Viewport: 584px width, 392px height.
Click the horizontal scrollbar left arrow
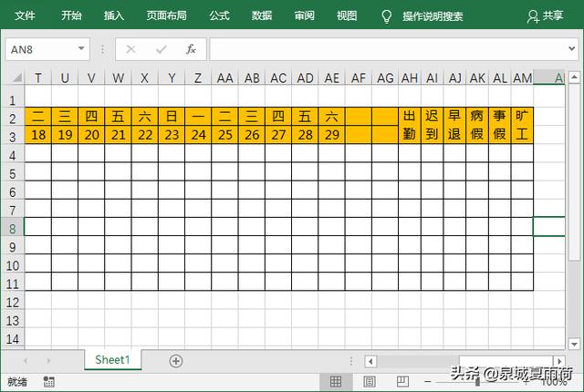(370, 361)
